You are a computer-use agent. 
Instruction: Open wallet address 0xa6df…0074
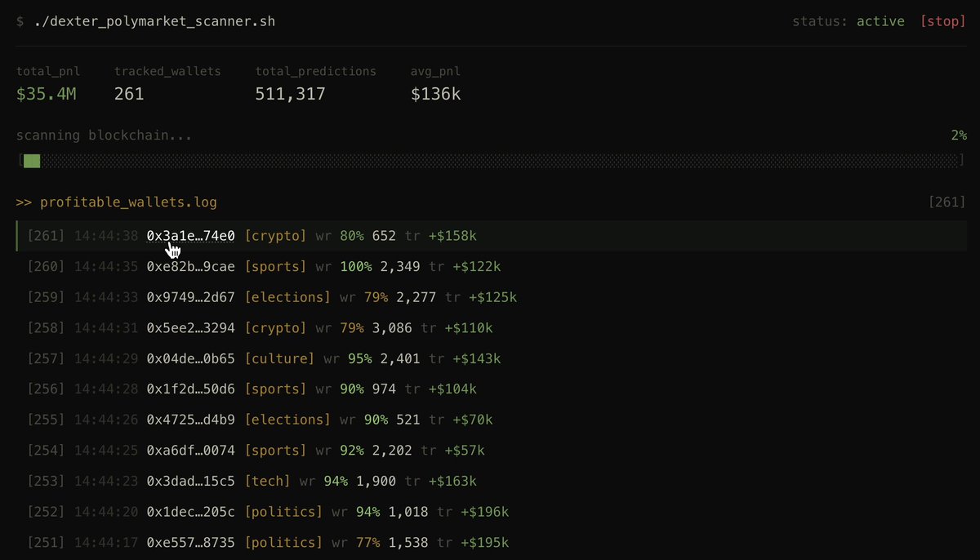coord(190,451)
